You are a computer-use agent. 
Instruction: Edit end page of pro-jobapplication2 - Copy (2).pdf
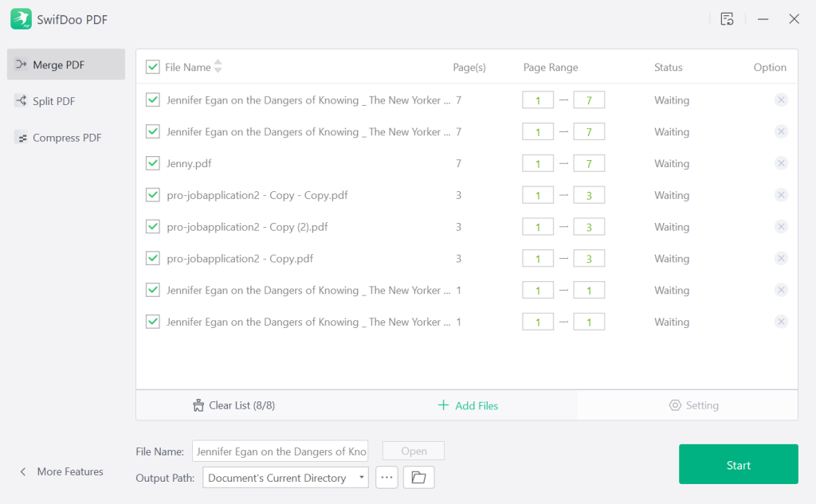click(589, 227)
